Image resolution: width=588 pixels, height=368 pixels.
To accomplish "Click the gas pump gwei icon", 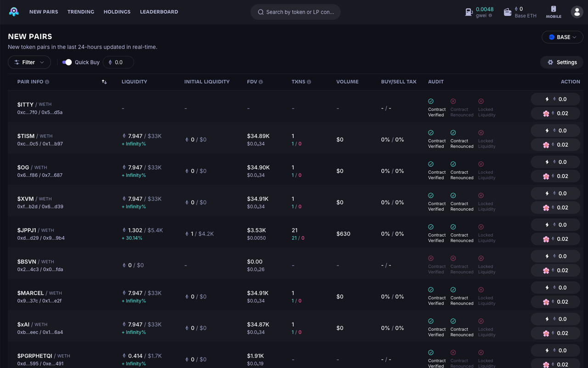I will click(x=469, y=12).
